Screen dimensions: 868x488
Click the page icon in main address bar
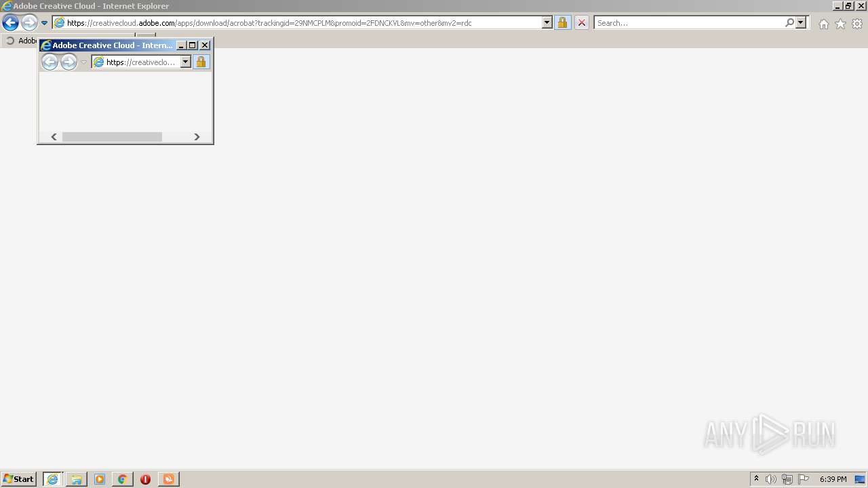(60, 22)
